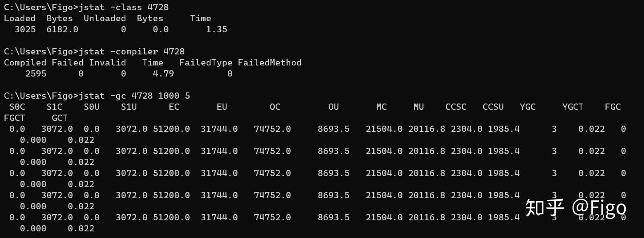Click the 'YGCT' column header

click(x=573, y=107)
